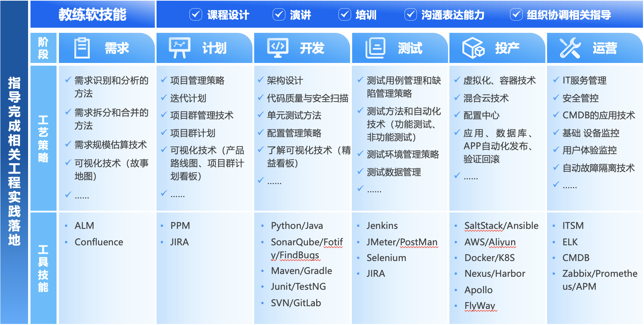Click the Docker/K8S entry
The width and height of the screenshot is (644, 325).
coord(490,258)
